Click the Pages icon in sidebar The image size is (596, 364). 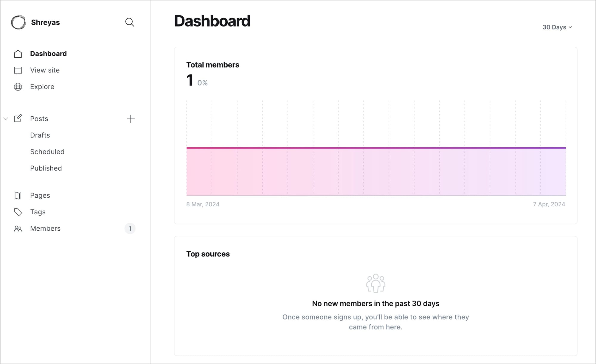[18, 196]
